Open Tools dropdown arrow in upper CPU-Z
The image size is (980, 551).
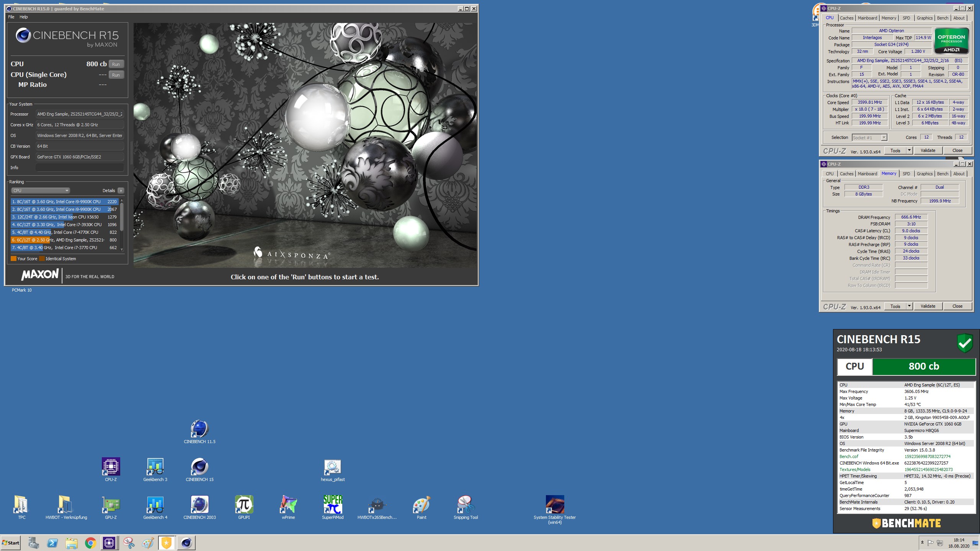pos(909,150)
